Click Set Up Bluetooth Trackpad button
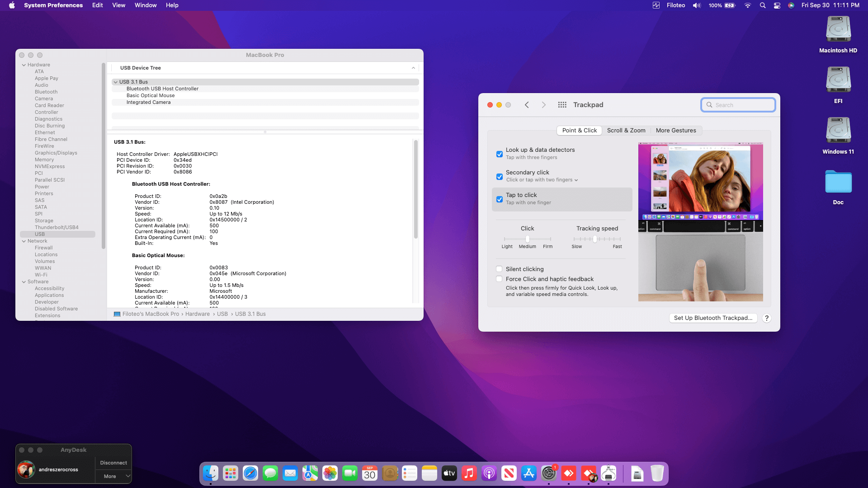 coord(713,318)
